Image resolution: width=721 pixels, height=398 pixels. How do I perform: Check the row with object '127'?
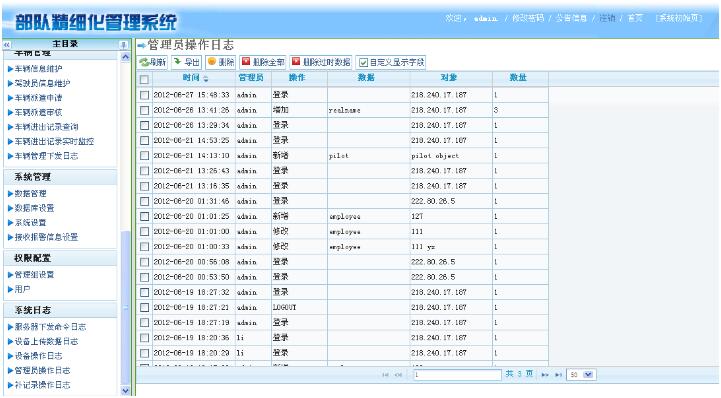[x=144, y=216]
